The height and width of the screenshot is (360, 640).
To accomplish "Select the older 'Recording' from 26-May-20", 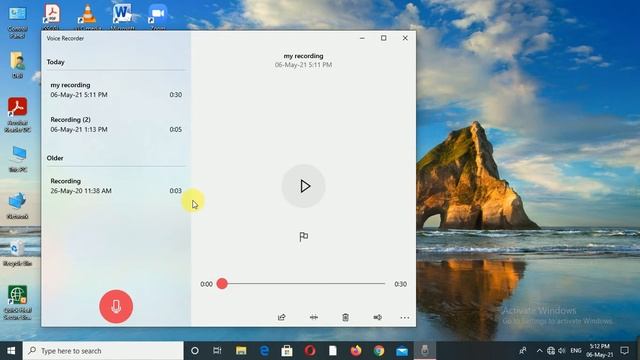I will pos(116,186).
